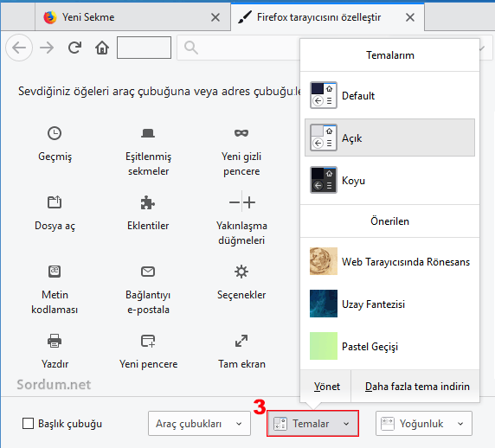Switch to the Yeni Sekme tab
Screen dimensions: 495x448
click(132, 17)
